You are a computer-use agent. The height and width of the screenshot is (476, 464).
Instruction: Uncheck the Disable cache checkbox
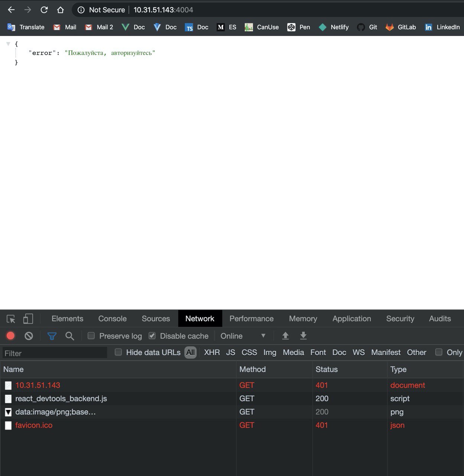(152, 336)
